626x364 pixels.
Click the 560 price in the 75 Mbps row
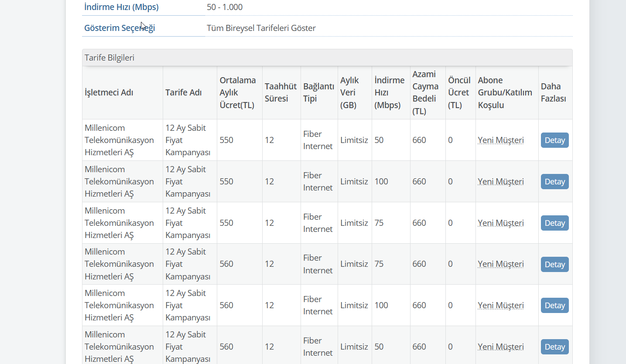(226, 264)
